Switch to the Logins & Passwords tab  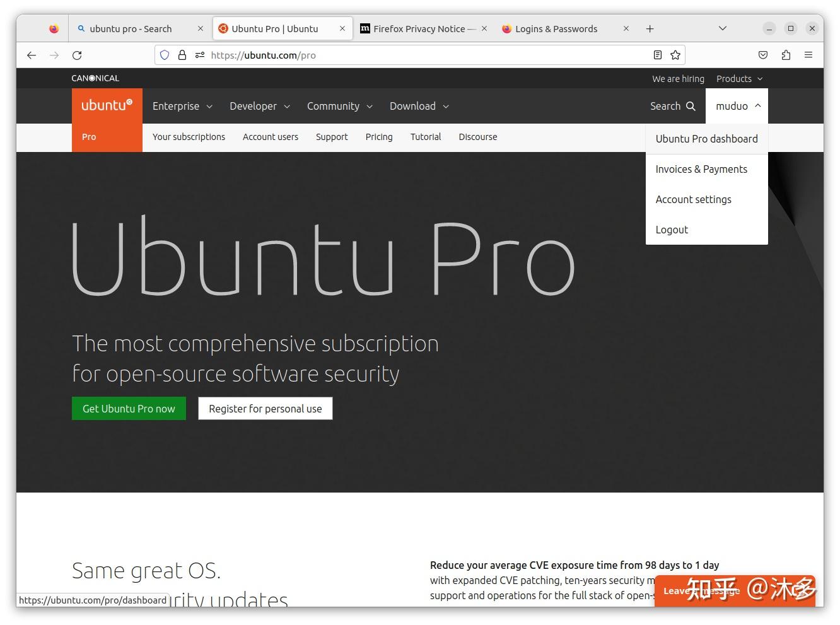557,28
